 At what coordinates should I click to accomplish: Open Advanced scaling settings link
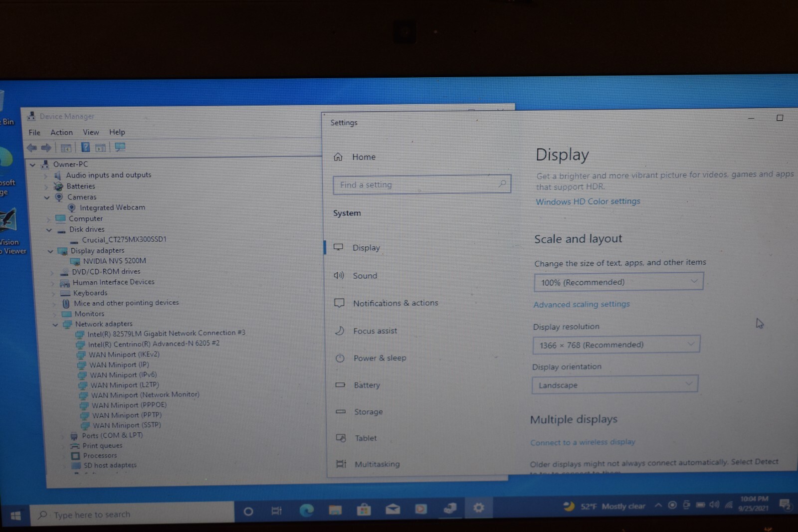pyautogui.click(x=582, y=304)
